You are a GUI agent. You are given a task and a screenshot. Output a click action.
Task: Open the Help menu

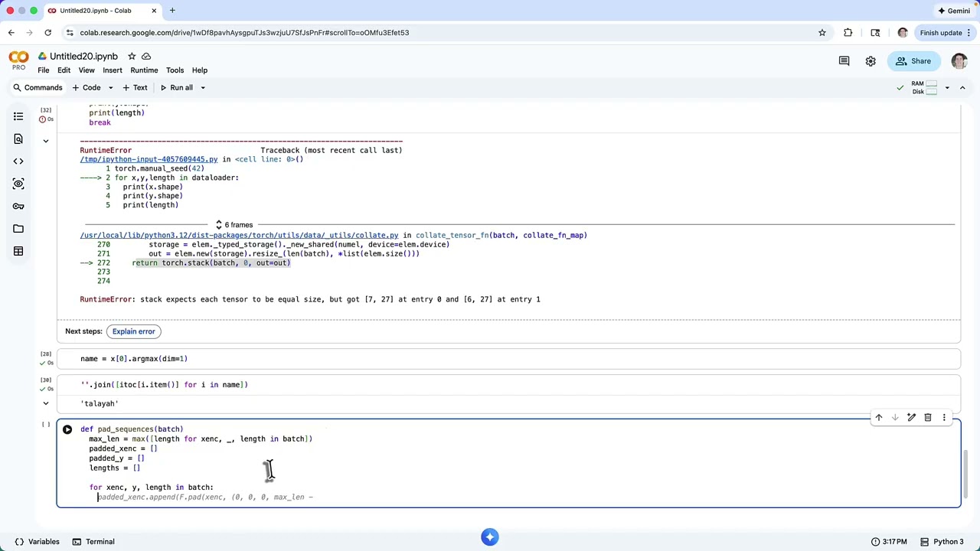click(x=200, y=70)
